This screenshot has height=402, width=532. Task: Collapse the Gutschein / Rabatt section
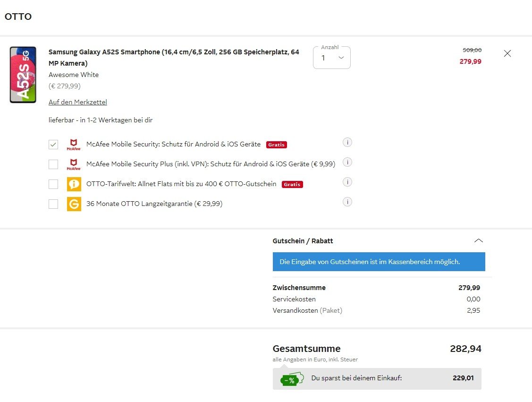478,241
